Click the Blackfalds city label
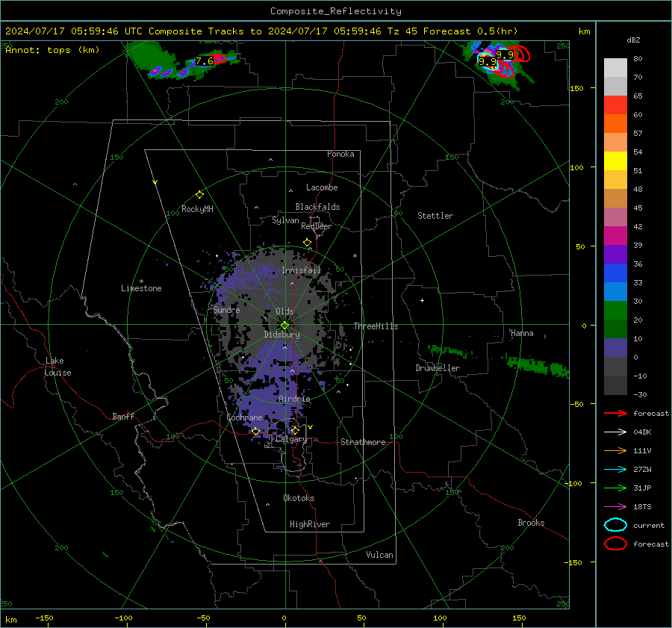 coord(317,207)
